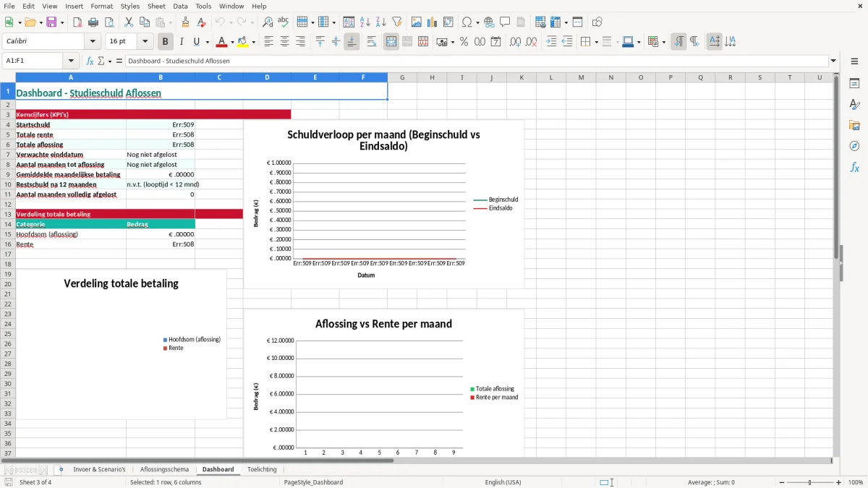Toggle Underline formatting
The height and width of the screenshot is (488, 868).
196,42
